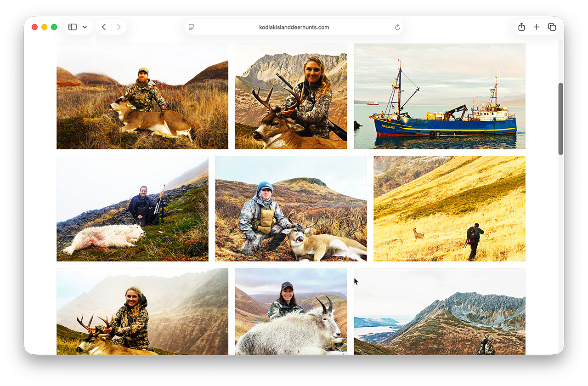588x386 pixels.
Task: Open hunter in blue beanie with deer photo
Action: (291, 208)
